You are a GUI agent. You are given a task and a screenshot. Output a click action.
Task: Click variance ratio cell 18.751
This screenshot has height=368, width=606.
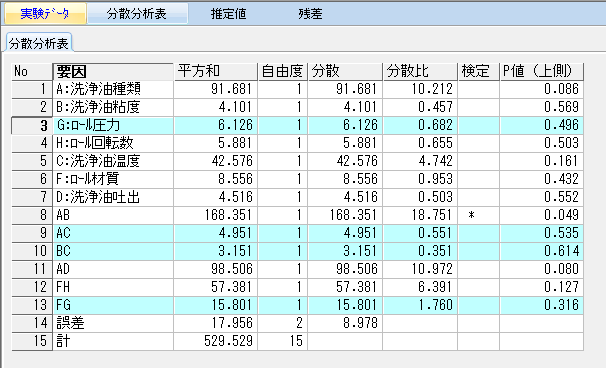click(420, 215)
